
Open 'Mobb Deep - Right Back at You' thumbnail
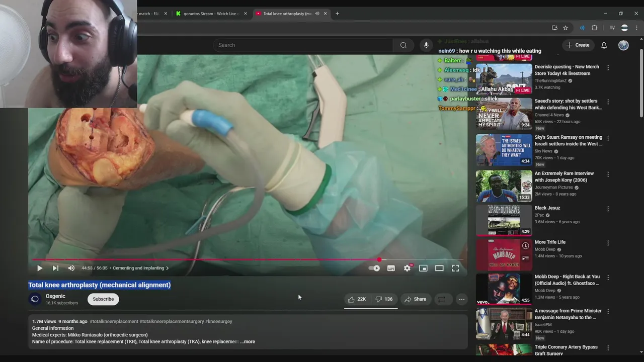point(504,289)
